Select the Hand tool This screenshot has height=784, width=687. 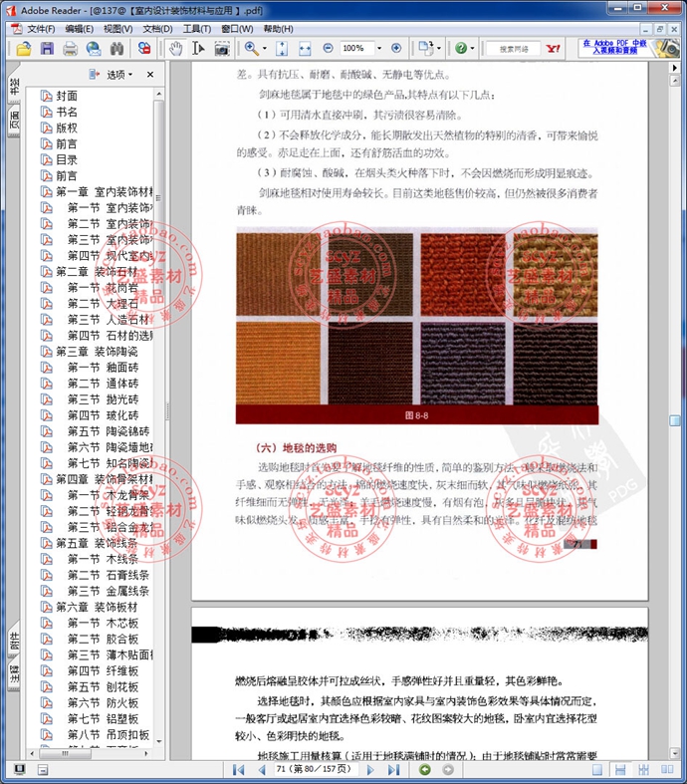(175, 49)
